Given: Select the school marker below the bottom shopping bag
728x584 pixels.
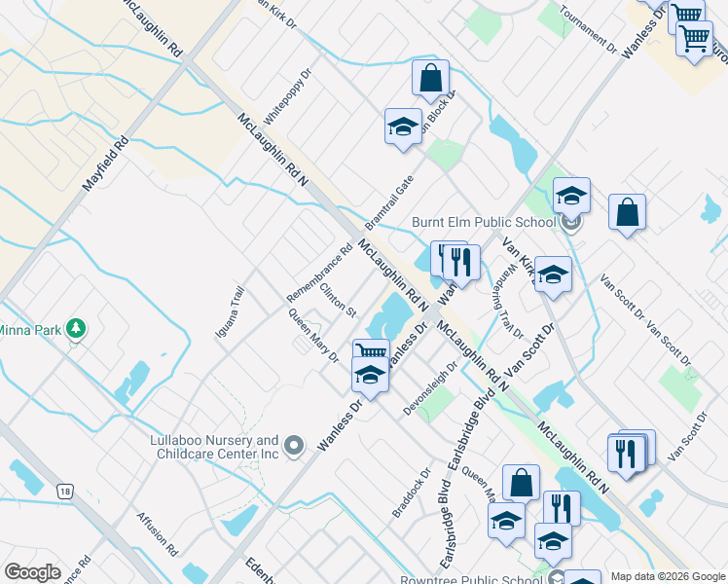Looking at the screenshot, I should tap(506, 523).
